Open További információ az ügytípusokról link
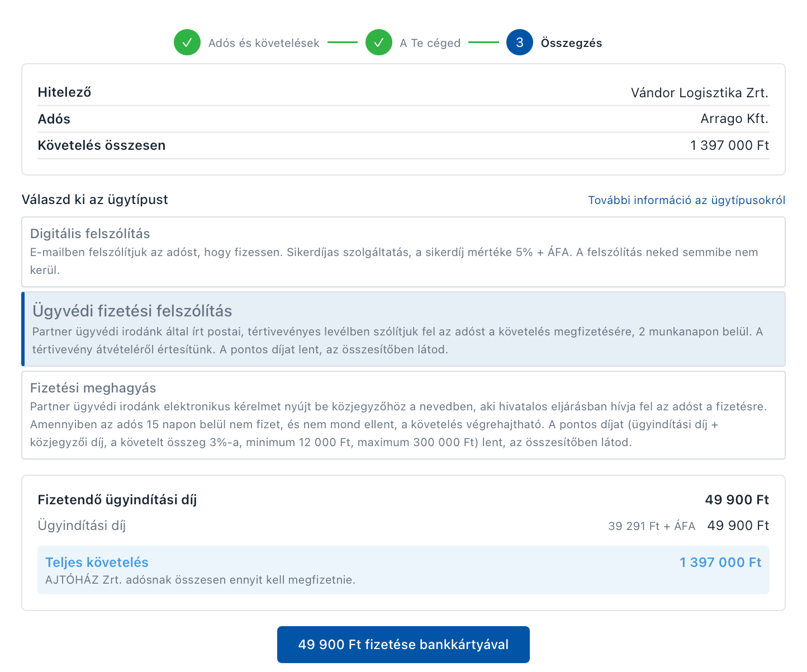 click(687, 200)
